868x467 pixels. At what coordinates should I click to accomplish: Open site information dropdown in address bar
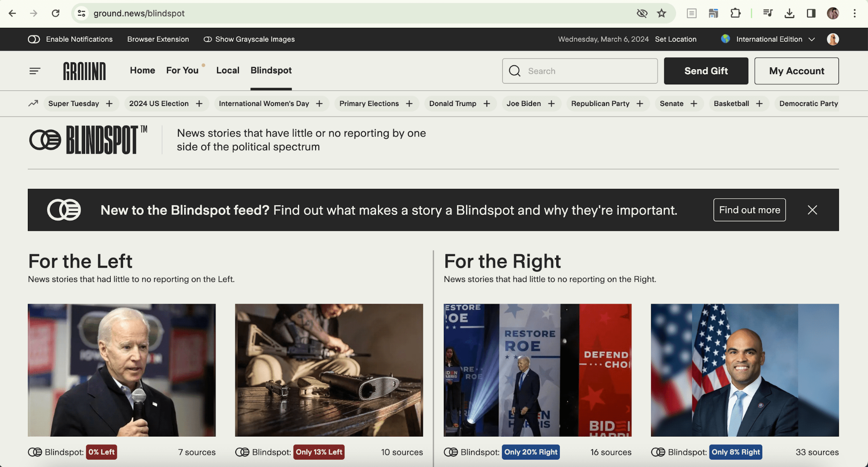click(82, 13)
